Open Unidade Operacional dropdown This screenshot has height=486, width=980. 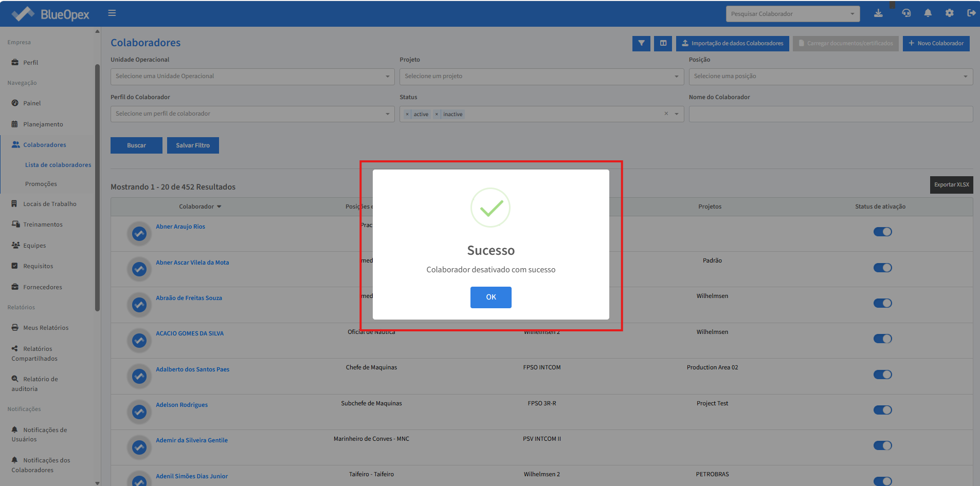coord(252,77)
